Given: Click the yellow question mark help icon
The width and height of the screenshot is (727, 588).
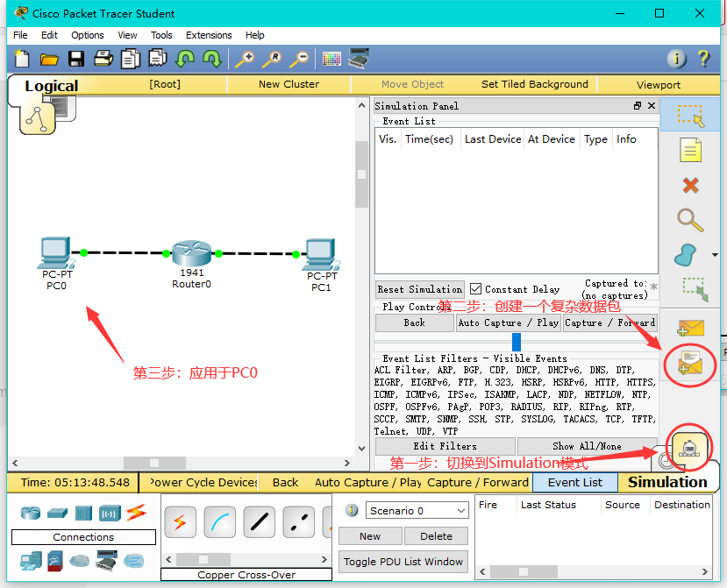Looking at the screenshot, I should (x=703, y=59).
